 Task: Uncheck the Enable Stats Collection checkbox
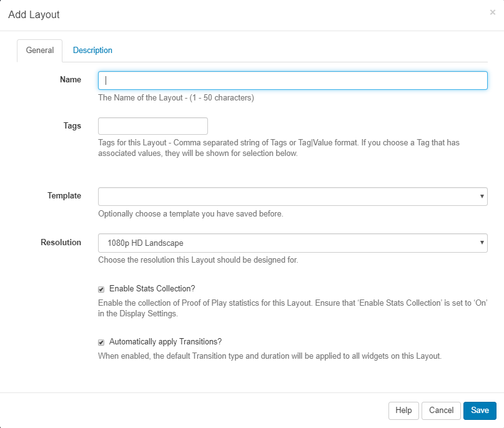tap(101, 289)
